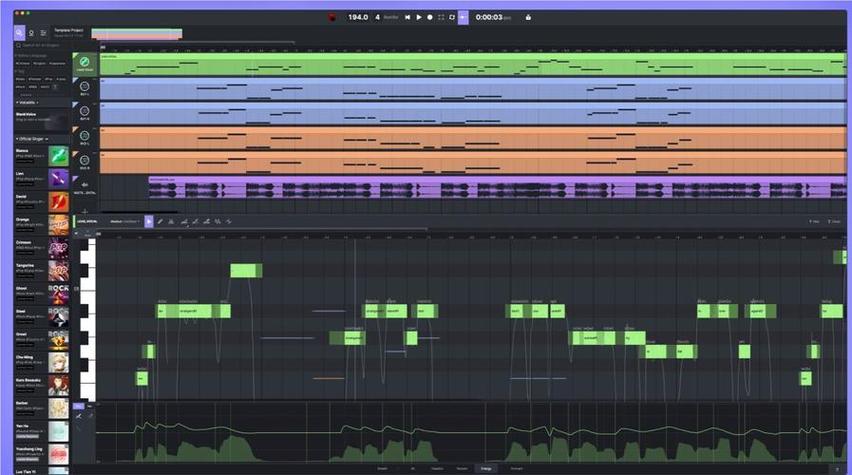This screenshot has width=852, height=475.
Task: Select the green Lead Vocal track icon
Action: pos(84,64)
